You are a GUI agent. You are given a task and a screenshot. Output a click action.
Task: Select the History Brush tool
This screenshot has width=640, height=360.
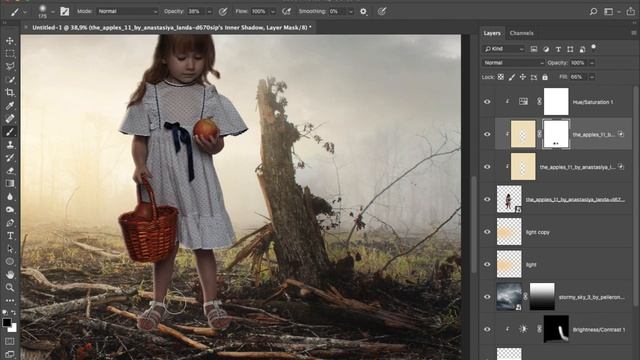pyautogui.click(x=10, y=158)
